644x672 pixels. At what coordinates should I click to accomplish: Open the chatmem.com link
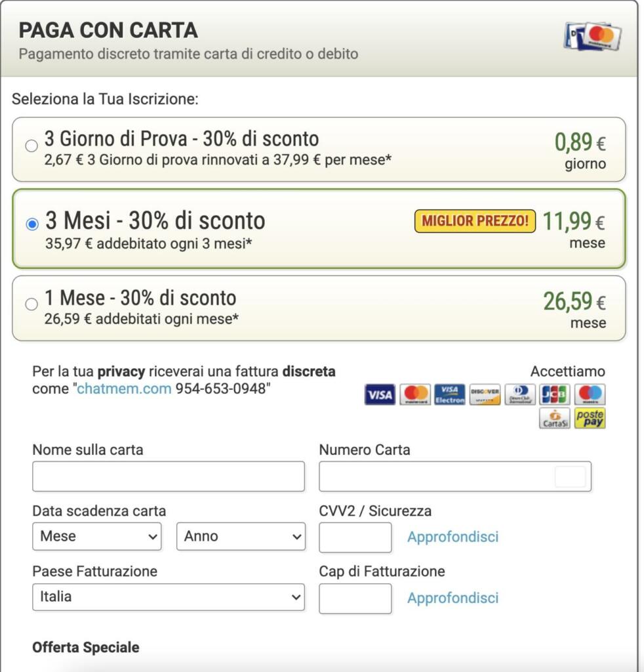[x=125, y=388]
